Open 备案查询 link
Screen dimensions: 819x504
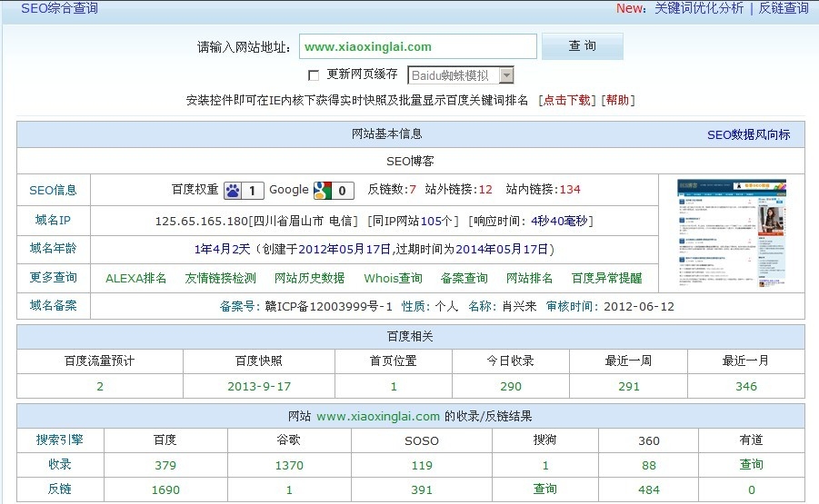(x=464, y=278)
